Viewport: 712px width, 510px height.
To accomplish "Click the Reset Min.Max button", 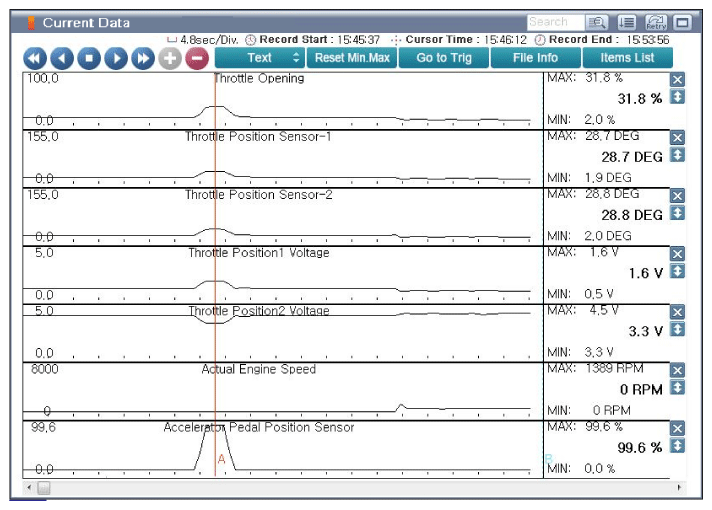I will 350,58.
